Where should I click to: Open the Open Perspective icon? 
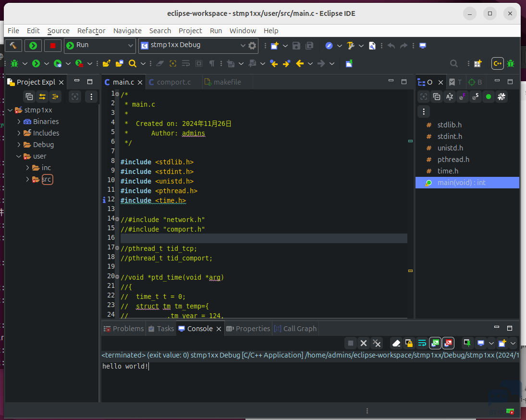(477, 63)
